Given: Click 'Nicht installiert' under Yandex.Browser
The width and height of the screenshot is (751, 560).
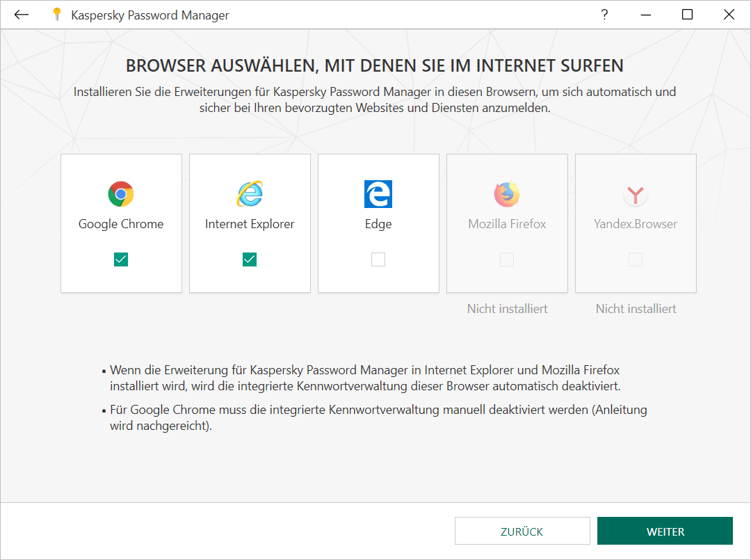Looking at the screenshot, I should click(x=636, y=309).
